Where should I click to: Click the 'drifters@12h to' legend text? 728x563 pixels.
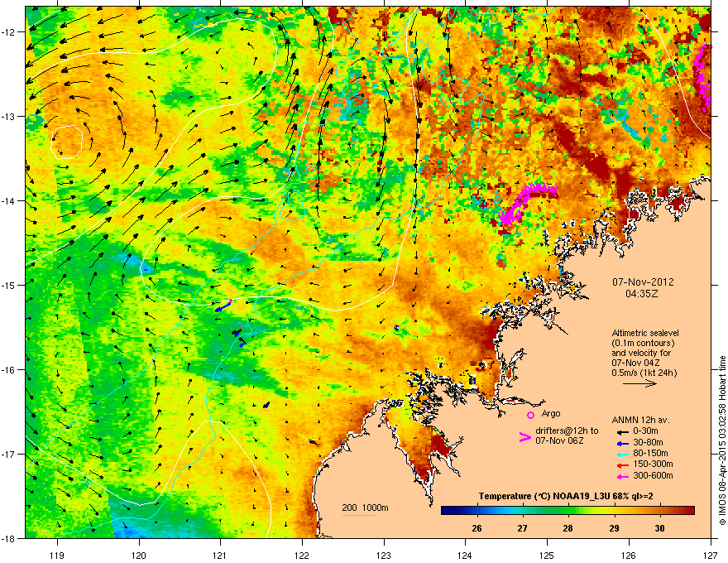click(x=567, y=431)
